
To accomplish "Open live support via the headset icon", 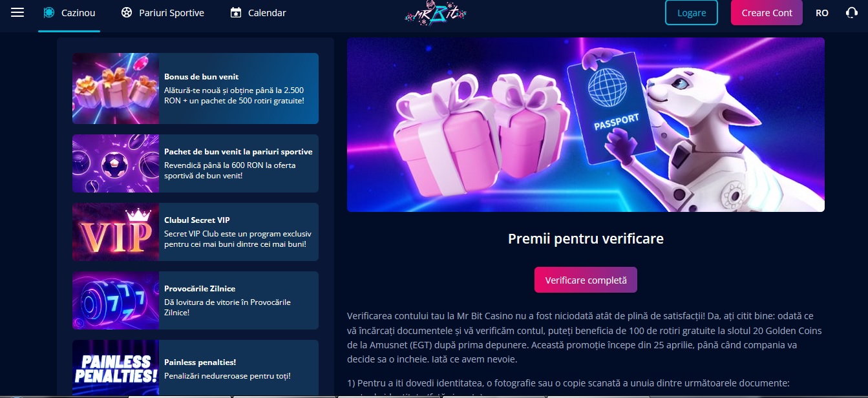I will tap(852, 12).
